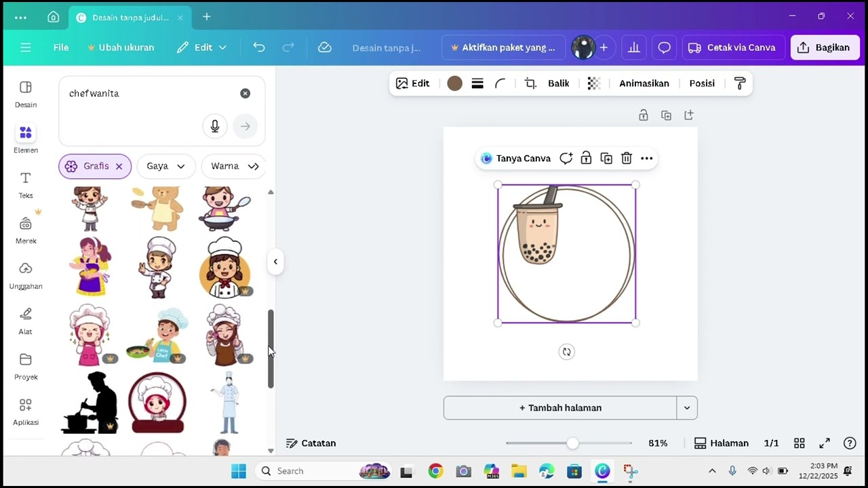Viewport: 868px width, 488px height.
Task: Start voice search with microphone icon
Action: [215, 126]
